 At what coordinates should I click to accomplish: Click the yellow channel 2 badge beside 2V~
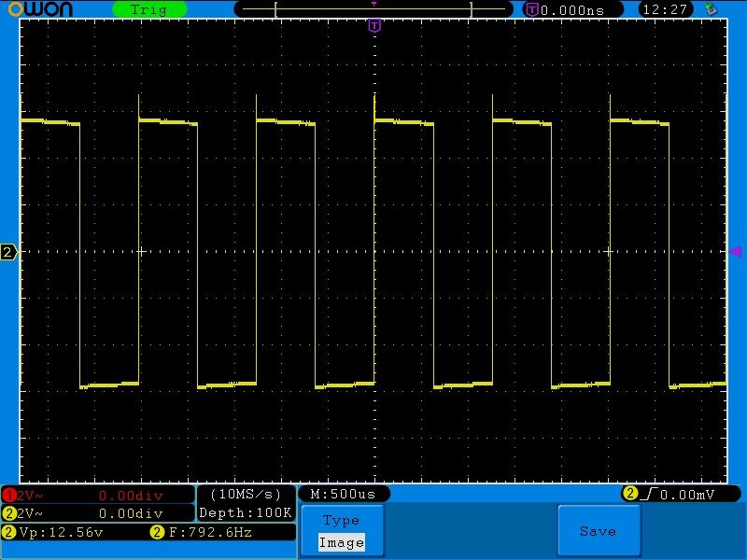tap(9, 513)
